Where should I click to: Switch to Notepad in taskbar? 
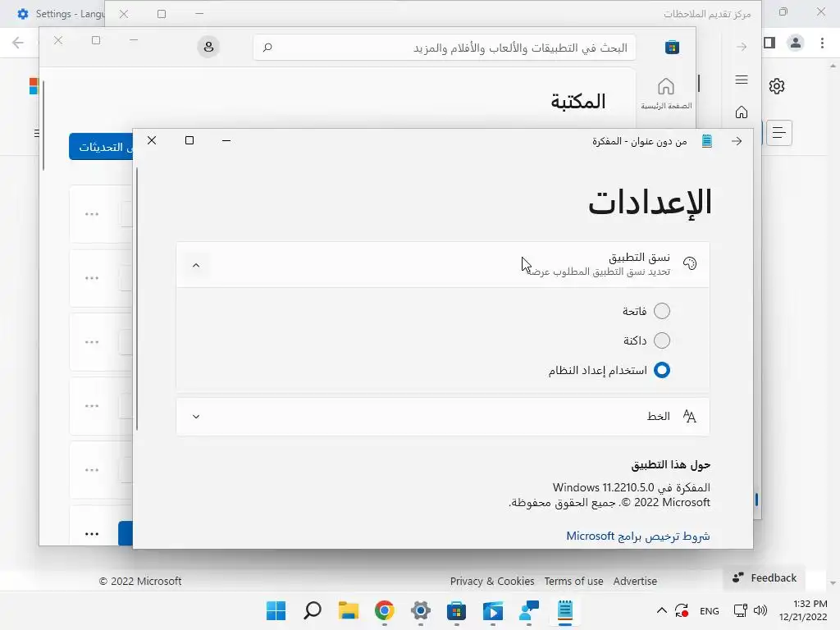coord(564,610)
